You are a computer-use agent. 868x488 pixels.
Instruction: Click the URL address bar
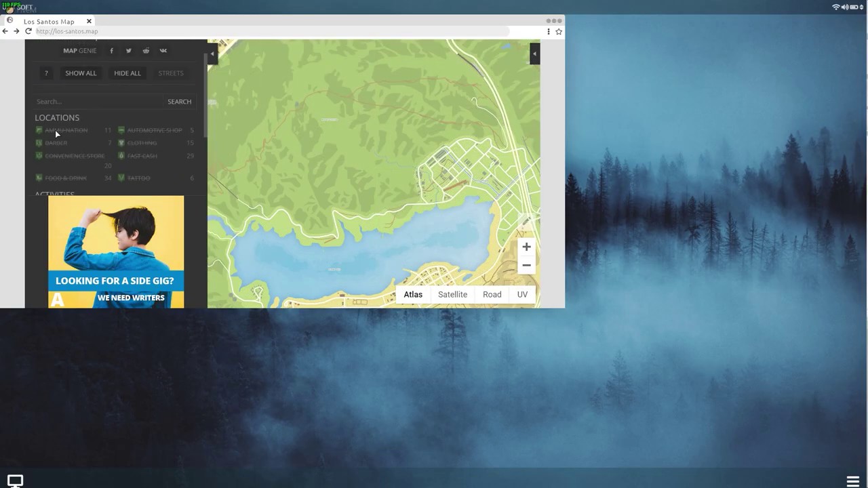pos(271,31)
